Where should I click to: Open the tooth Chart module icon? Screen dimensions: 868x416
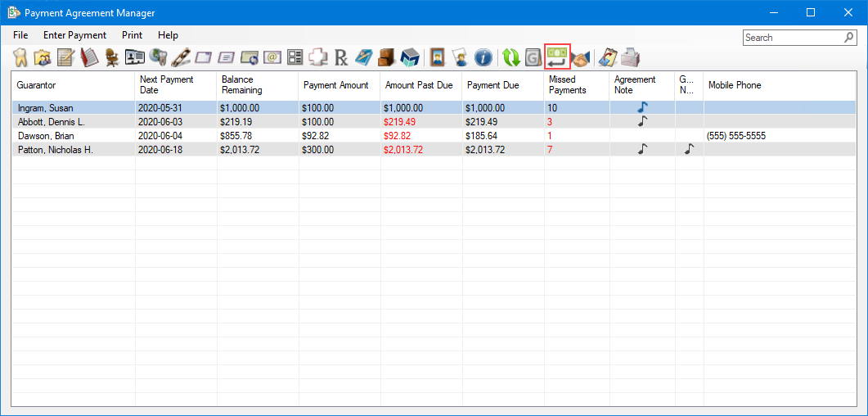click(22, 57)
